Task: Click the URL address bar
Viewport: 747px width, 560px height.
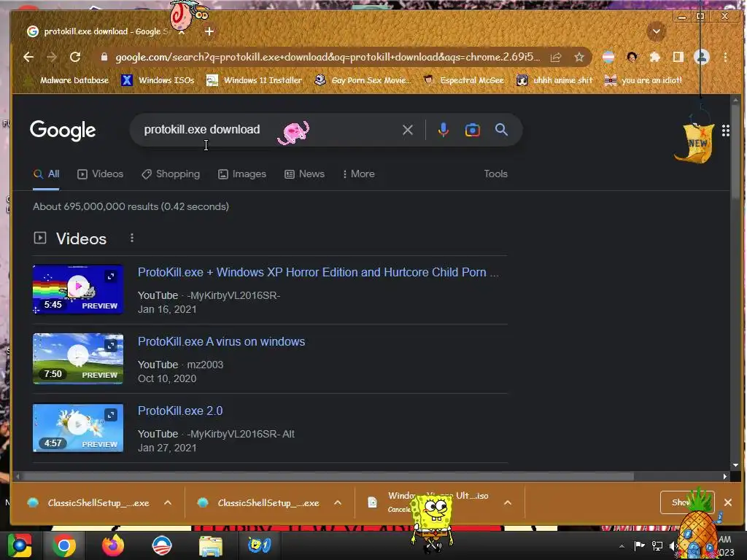Action: 328,57
